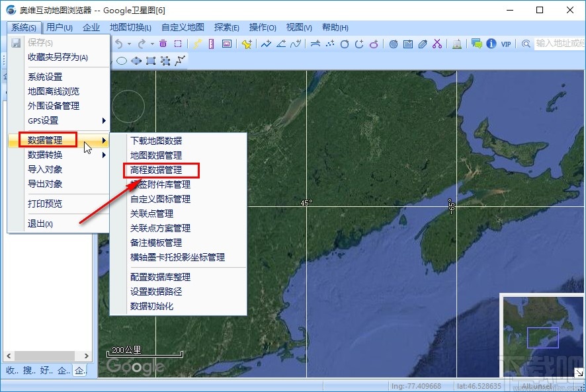Switch to the 好.. bottom panel tab

(46, 370)
